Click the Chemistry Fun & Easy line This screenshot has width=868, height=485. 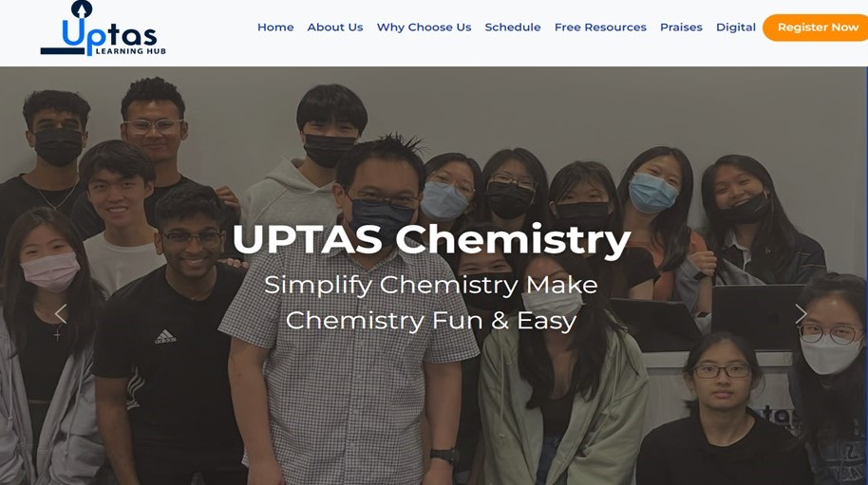431,320
